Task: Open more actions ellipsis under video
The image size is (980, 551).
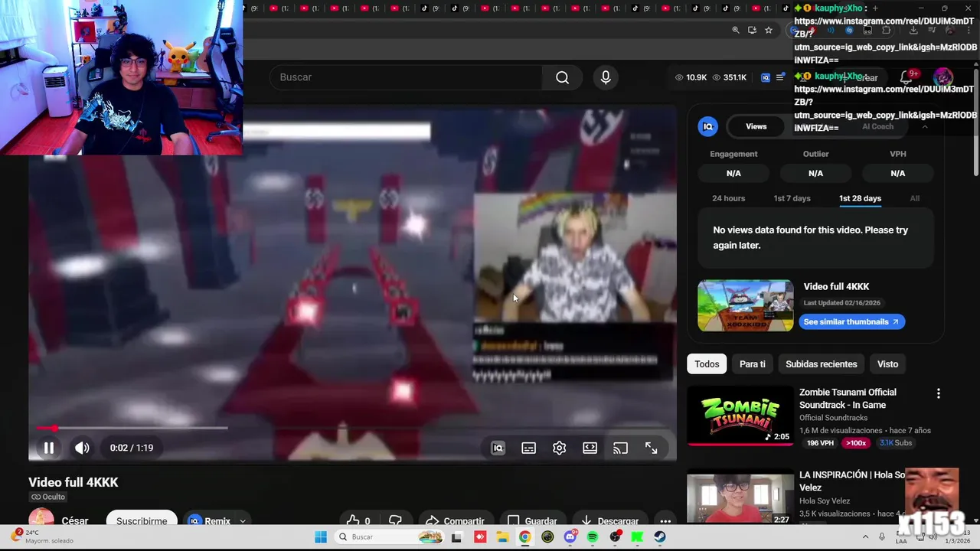Action: coord(665,520)
